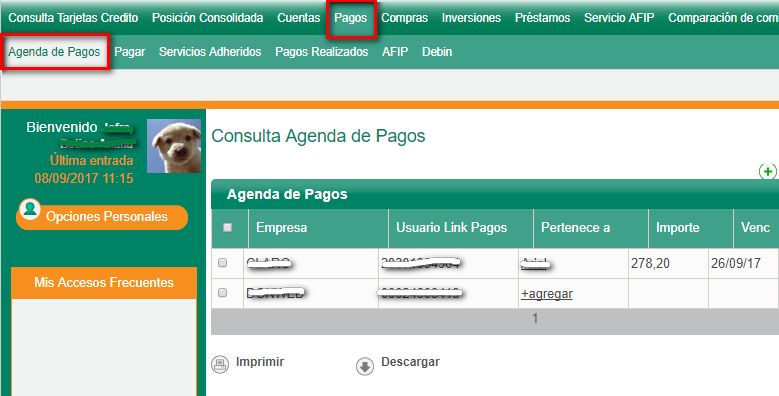Select the Agenda de Pagos submenu item
The image size is (779, 396).
point(54,52)
